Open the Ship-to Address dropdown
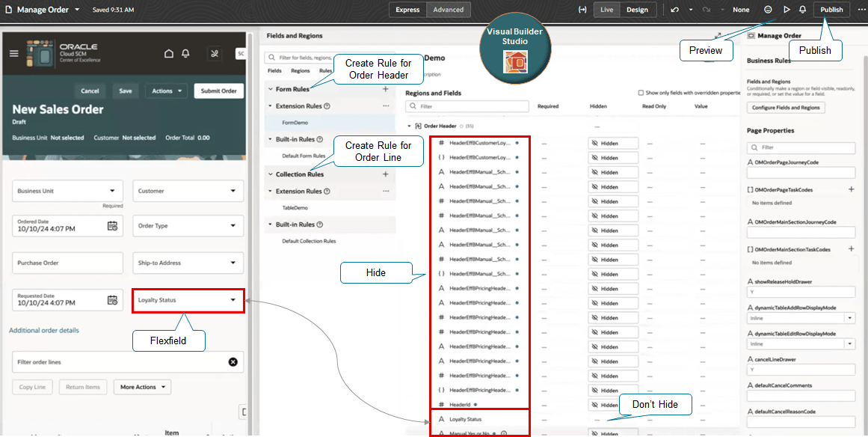 188,263
